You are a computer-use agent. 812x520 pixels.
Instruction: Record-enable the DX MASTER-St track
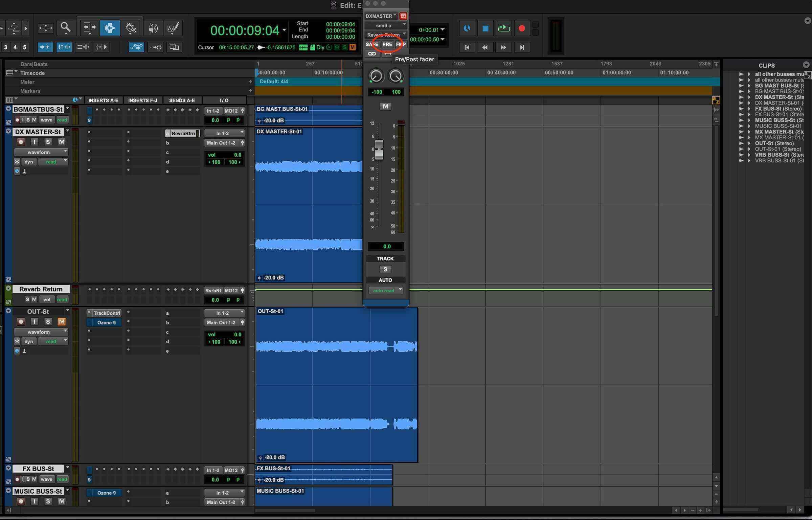[21, 142]
